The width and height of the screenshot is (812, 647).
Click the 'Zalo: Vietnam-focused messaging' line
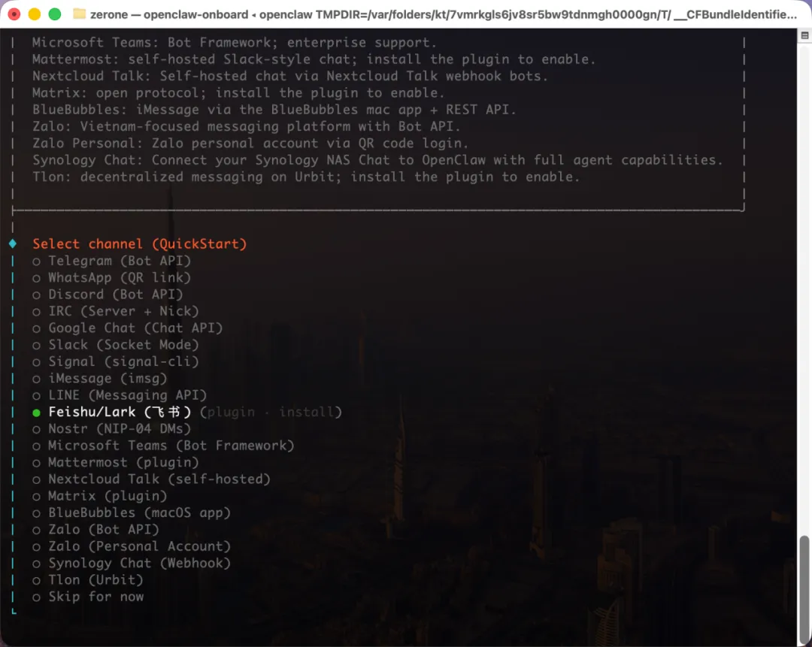[247, 126]
